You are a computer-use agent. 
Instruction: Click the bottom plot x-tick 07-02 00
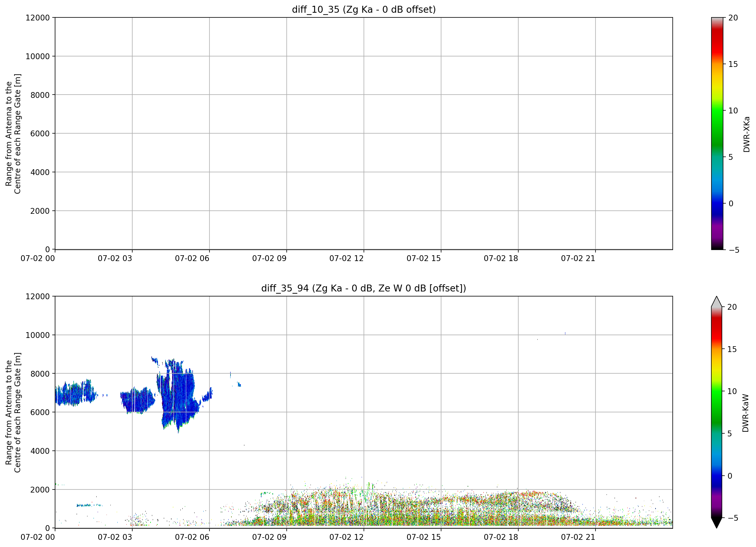[38, 537]
